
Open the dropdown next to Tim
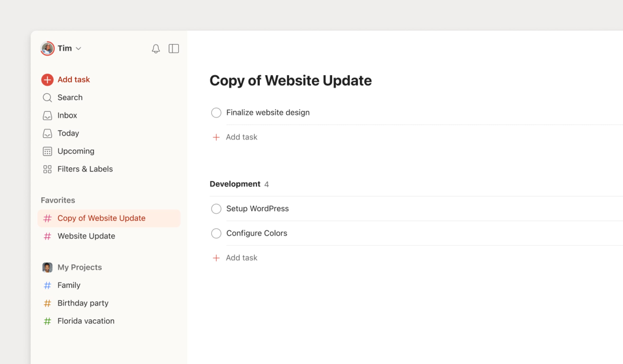(79, 48)
